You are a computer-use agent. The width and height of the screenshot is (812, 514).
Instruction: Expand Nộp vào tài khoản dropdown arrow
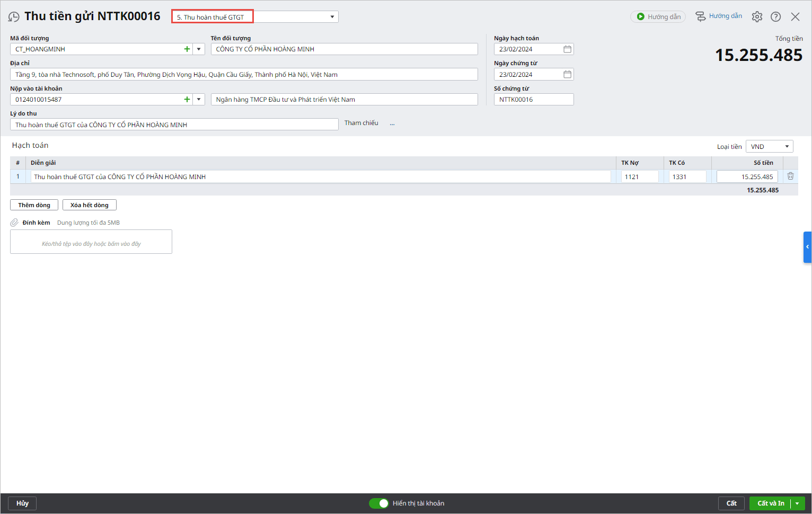click(x=199, y=100)
